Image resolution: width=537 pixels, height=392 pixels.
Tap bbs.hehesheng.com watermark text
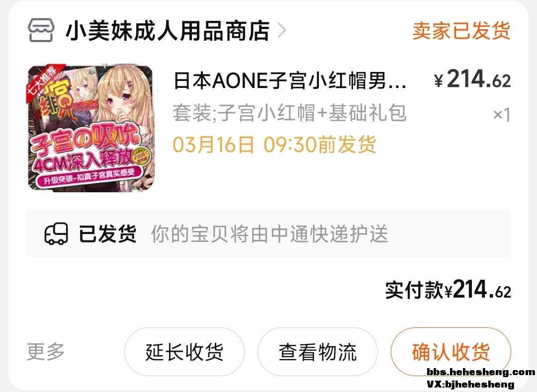pyautogui.click(x=481, y=372)
